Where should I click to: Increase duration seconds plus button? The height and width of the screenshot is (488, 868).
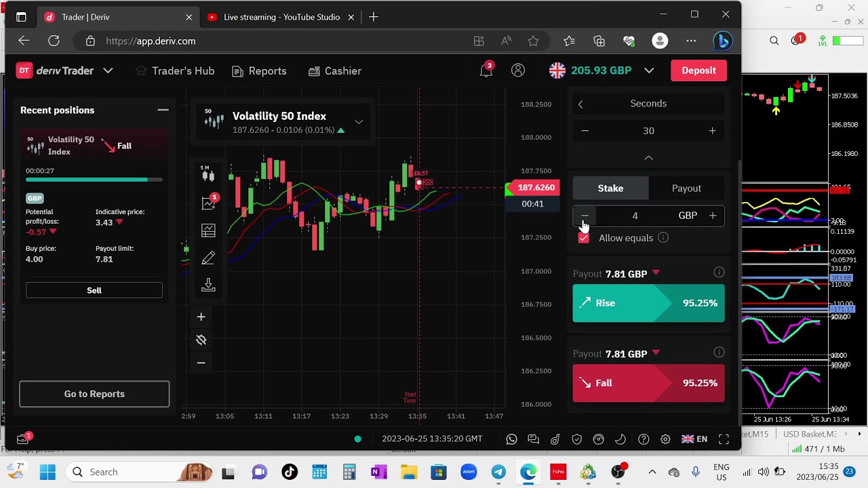click(x=712, y=131)
